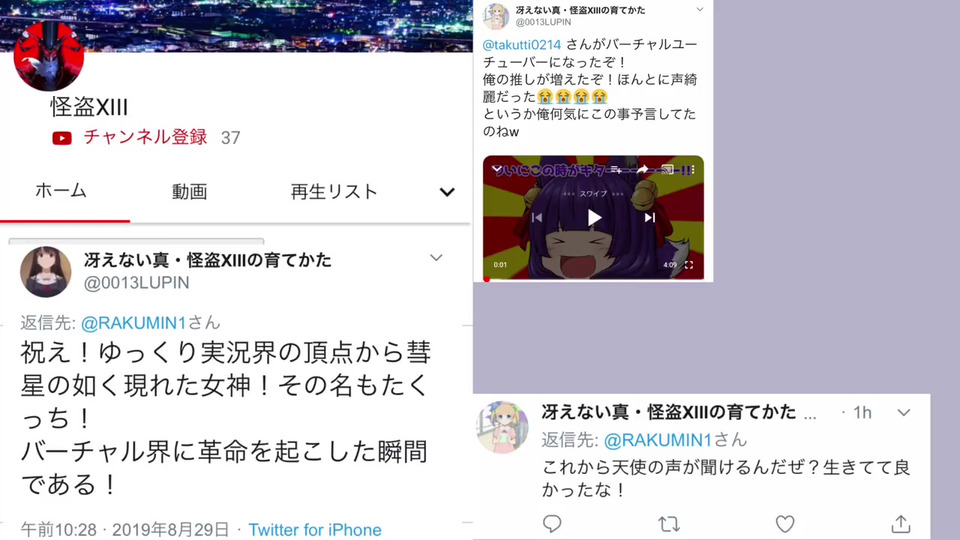Go to previous video in player

(x=537, y=218)
